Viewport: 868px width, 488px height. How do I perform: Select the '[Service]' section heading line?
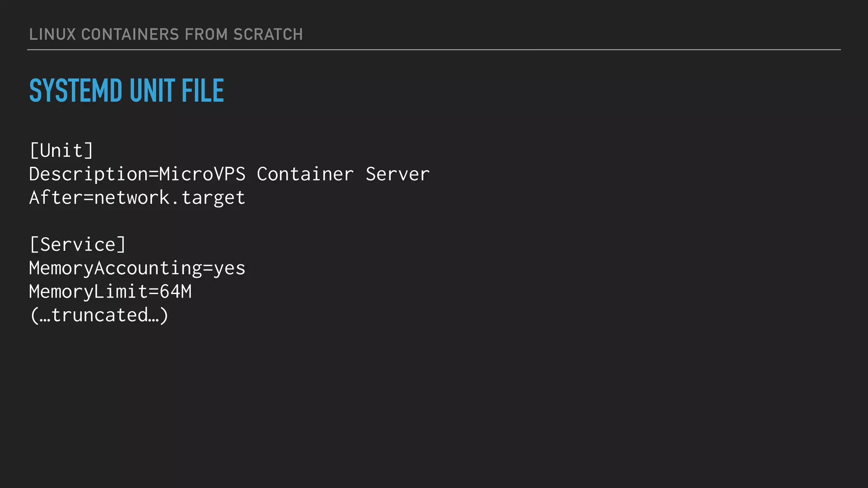click(78, 245)
